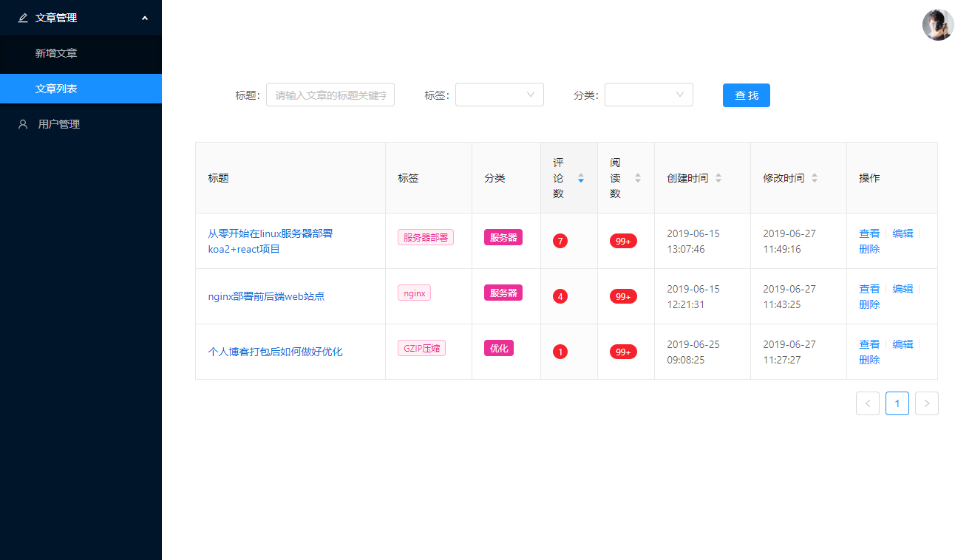The image size is (972, 560).
Task: Click created time 2019-06-25 09:08:25
Action: tap(693, 352)
